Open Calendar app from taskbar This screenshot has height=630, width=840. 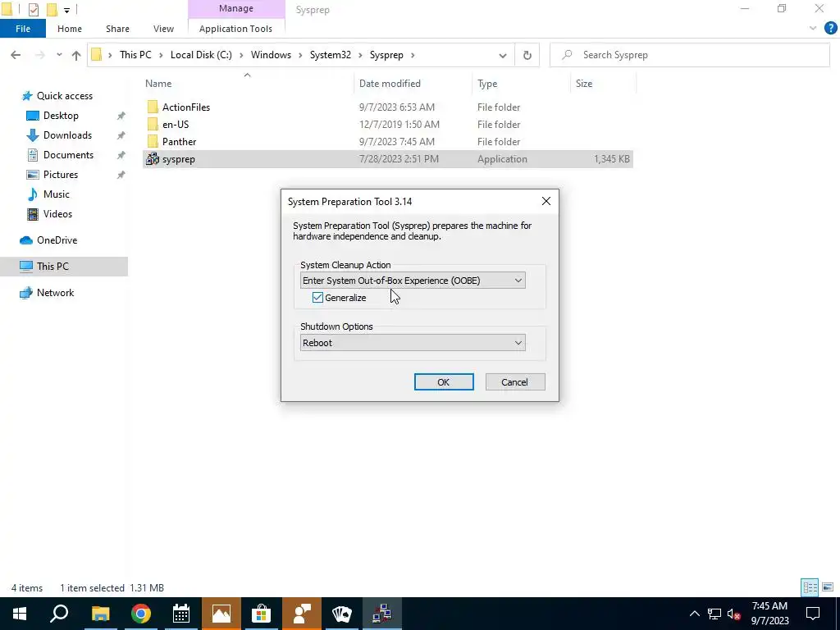181,614
